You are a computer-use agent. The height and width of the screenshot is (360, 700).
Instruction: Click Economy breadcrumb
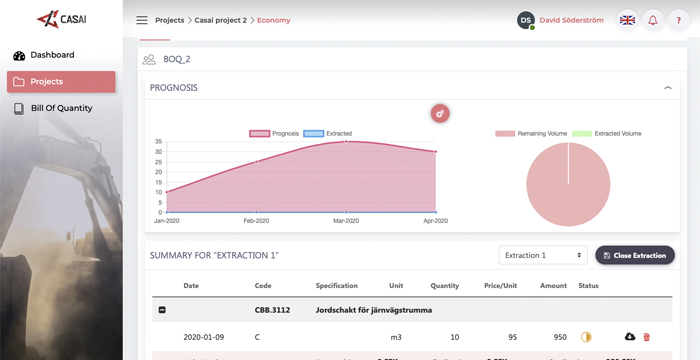[274, 20]
